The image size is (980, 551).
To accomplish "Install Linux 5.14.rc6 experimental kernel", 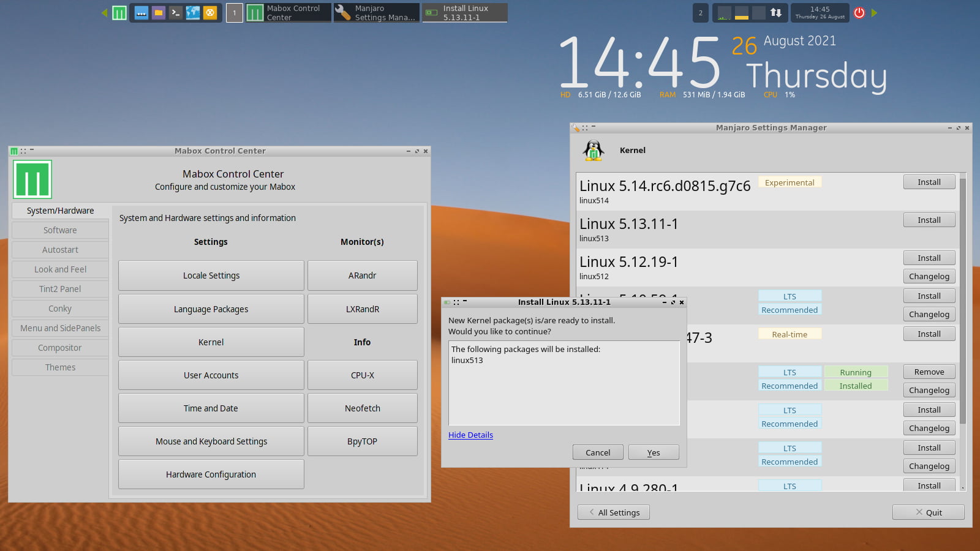I will point(929,182).
